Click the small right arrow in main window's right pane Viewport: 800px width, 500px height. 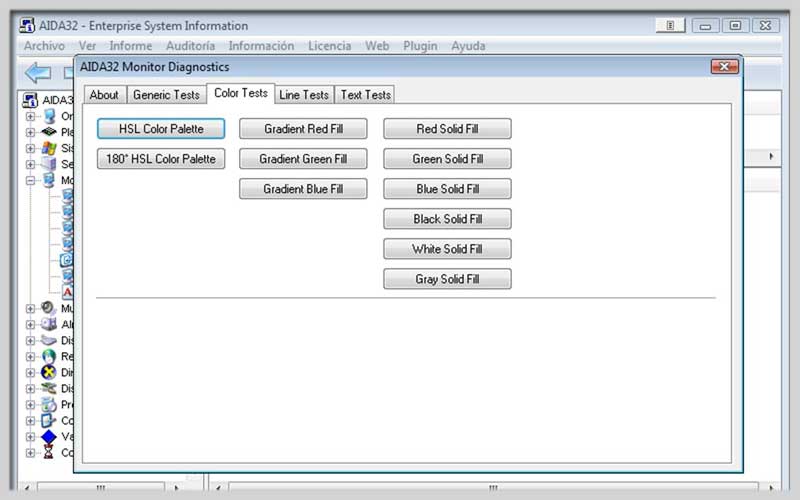tap(771, 157)
